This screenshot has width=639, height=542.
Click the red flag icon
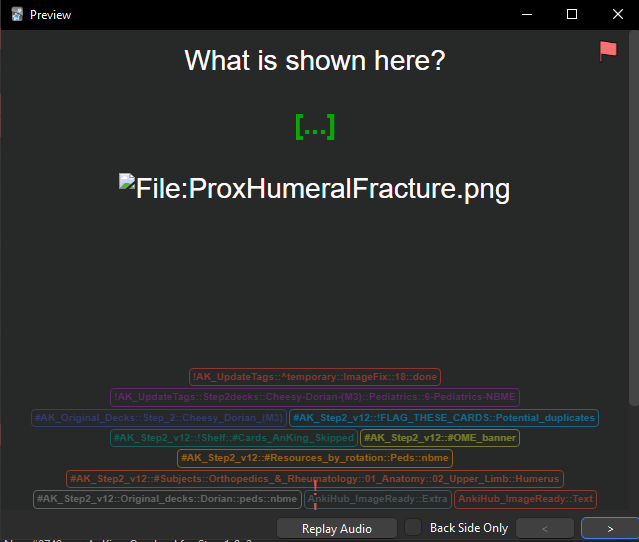(x=608, y=51)
